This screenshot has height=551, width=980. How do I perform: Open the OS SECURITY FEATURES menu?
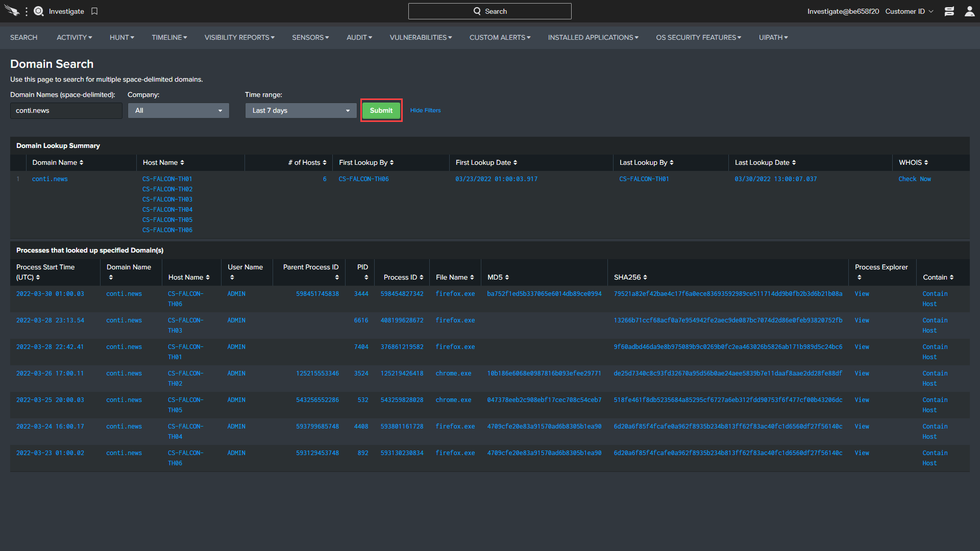coord(699,37)
